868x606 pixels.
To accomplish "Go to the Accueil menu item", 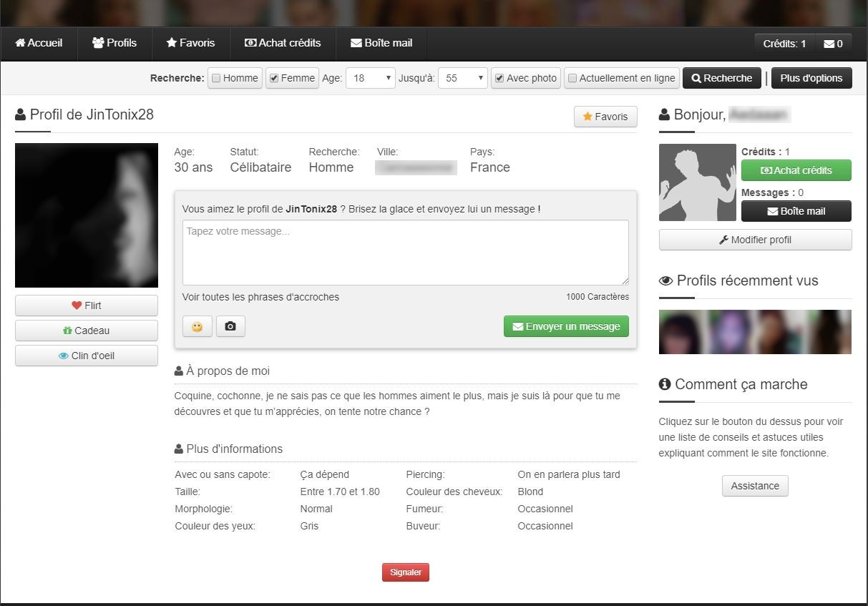I will pos(39,43).
